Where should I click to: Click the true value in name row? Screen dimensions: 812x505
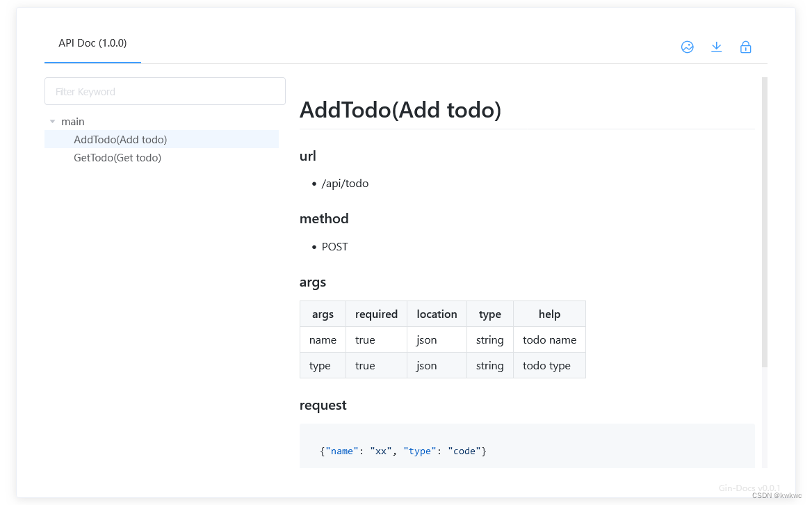[x=377, y=339]
